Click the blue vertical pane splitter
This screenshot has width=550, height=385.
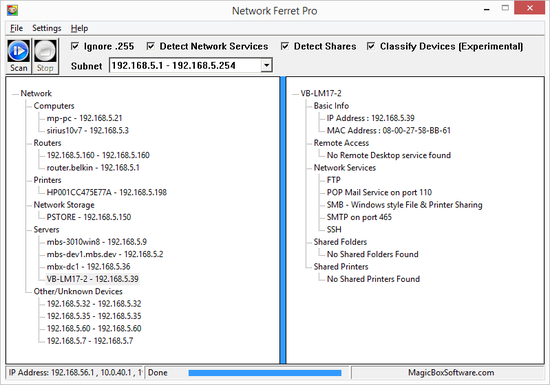pos(283,220)
